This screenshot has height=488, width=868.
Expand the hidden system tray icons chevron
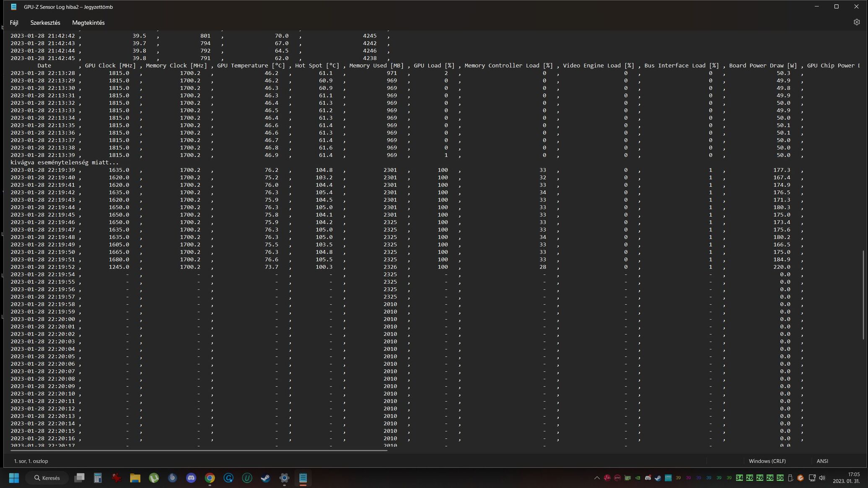(597, 478)
